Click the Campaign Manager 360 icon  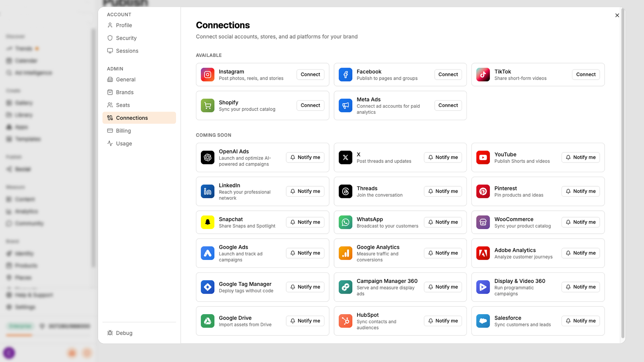click(345, 287)
